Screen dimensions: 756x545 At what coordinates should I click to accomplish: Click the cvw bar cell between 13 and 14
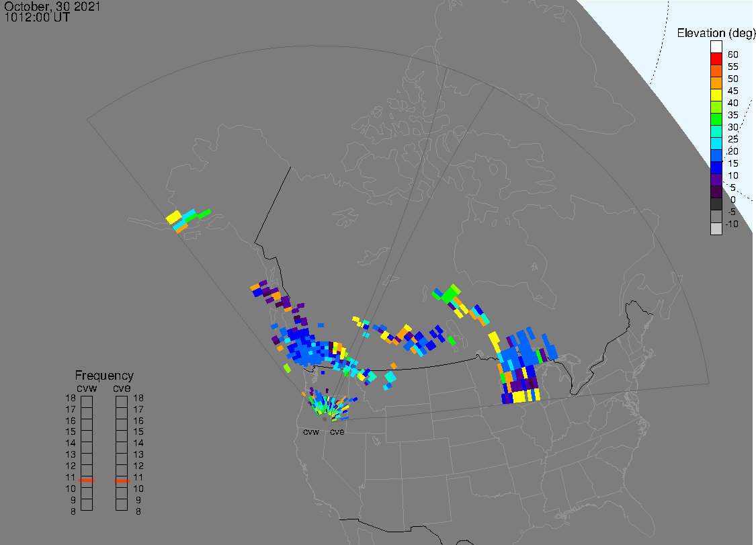click(87, 448)
